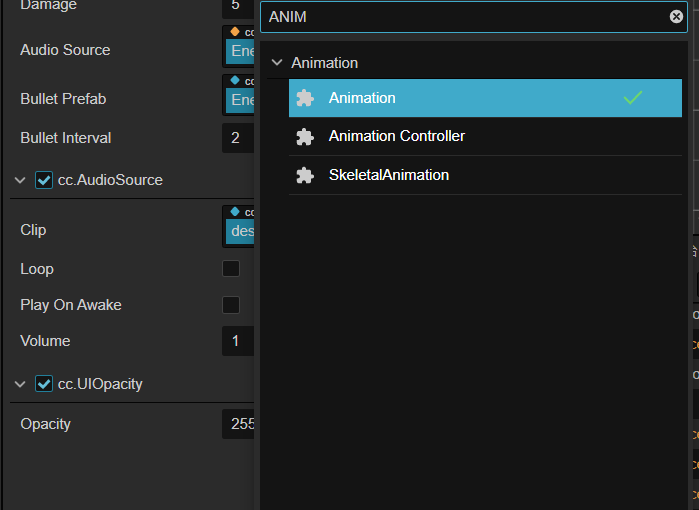The height and width of the screenshot is (510, 699).
Task: Click the orange type icon in Audio Source field
Action: tap(235, 32)
